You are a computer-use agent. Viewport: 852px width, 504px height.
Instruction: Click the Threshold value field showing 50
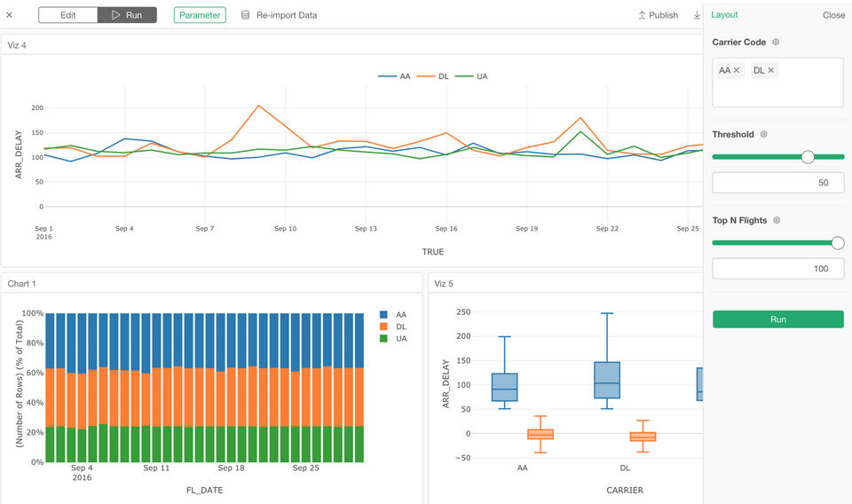click(778, 183)
